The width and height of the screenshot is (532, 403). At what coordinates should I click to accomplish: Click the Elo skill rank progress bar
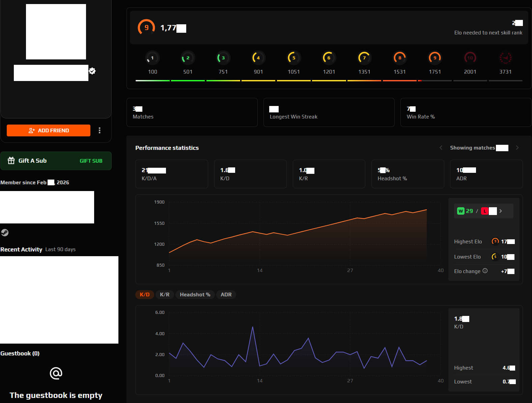coord(329,81)
